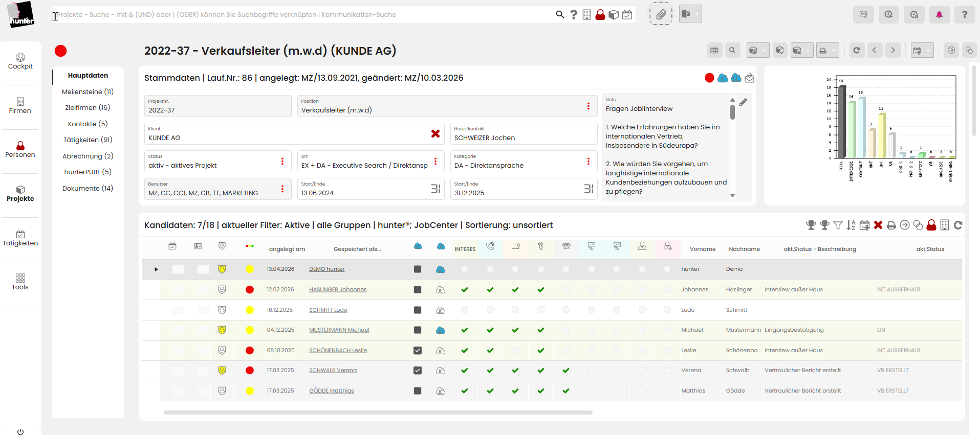Open Cockpit from the left sidebar
The image size is (980, 435).
(x=20, y=61)
